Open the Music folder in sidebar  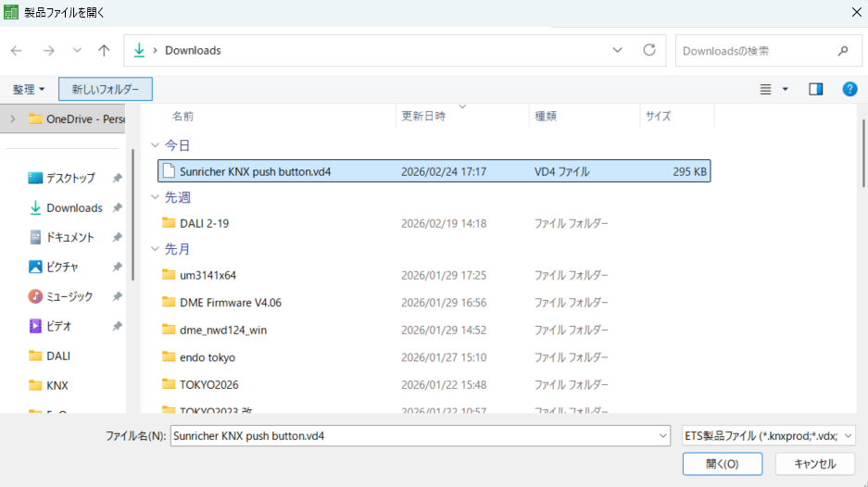(x=69, y=296)
